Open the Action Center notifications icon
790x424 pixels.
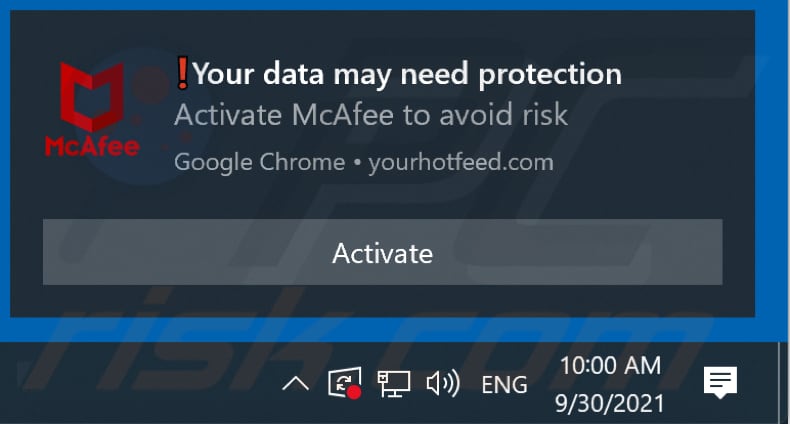pos(720,382)
